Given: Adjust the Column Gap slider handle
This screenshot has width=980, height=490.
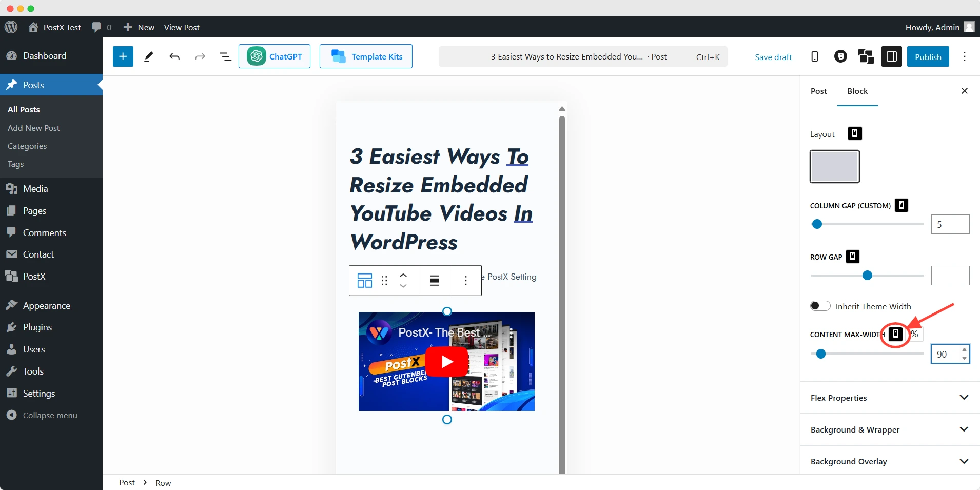Looking at the screenshot, I should click(817, 224).
